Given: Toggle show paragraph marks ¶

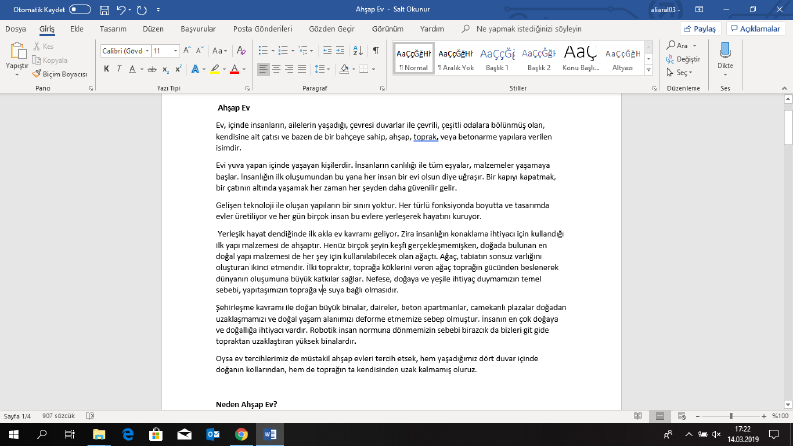Looking at the screenshot, I should coord(376,51).
